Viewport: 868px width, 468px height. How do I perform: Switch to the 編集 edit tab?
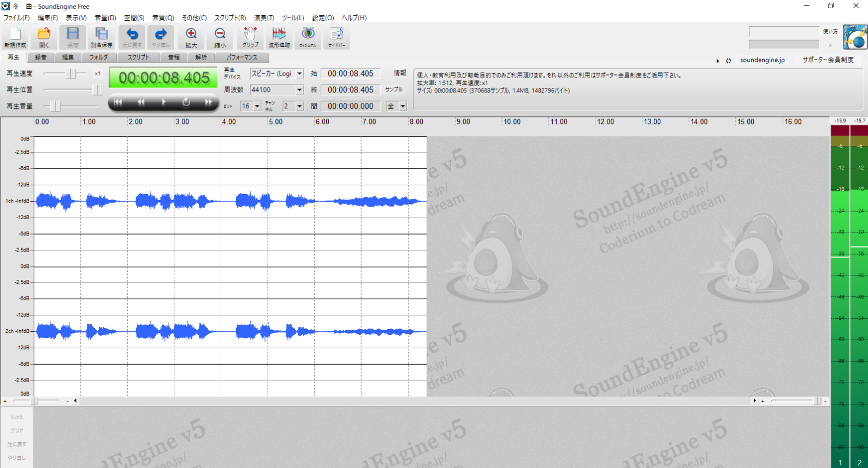(68, 57)
